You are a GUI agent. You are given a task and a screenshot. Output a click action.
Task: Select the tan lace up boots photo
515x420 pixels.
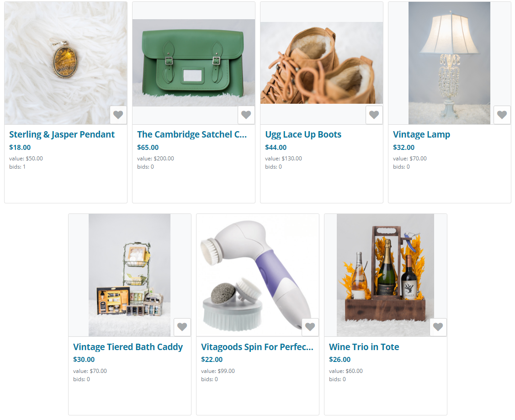[322, 63]
